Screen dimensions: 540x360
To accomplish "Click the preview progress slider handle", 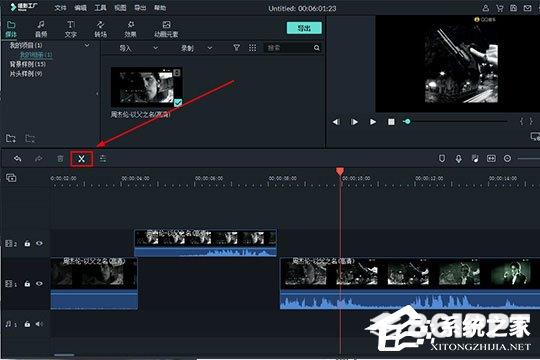I will (407, 122).
